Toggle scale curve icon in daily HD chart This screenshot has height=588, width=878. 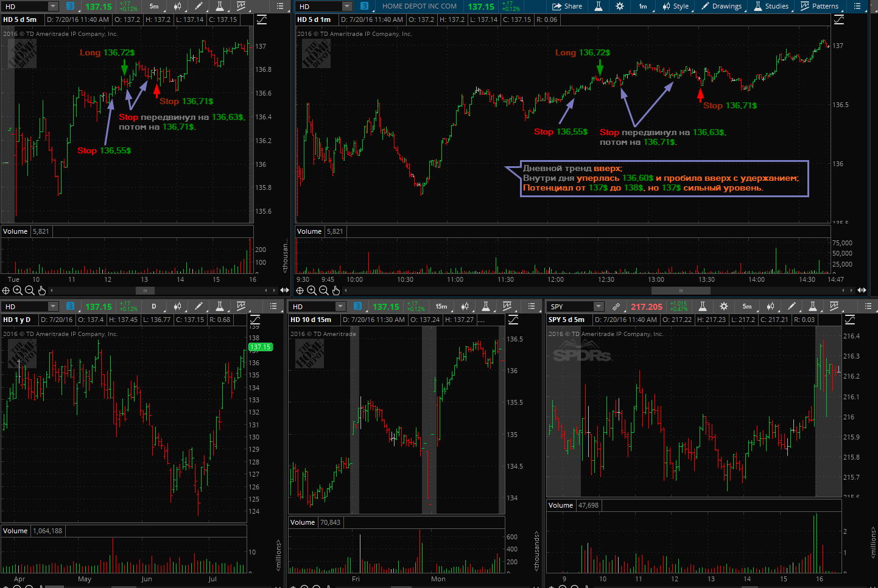pyautogui.click(x=255, y=320)
